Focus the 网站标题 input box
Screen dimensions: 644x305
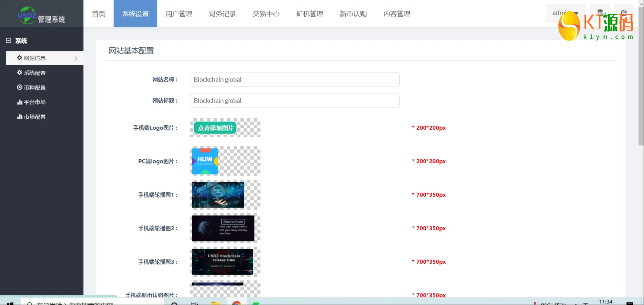click(294, 101)
